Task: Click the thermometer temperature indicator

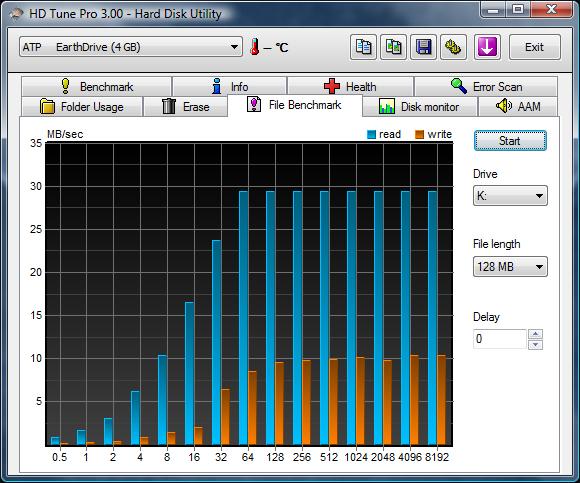Action: [x=269, y=47]
